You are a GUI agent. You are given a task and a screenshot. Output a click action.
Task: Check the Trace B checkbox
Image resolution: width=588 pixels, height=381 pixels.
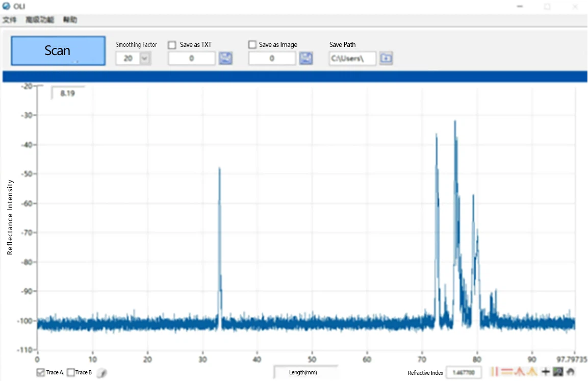click(70, 372)
